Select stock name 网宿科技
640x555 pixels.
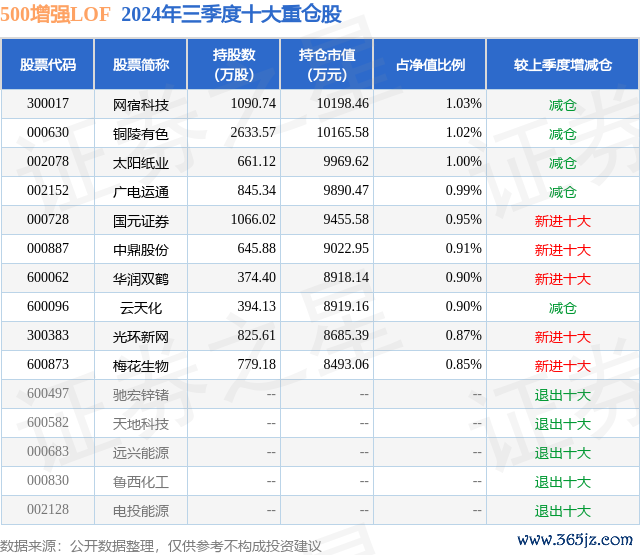click(x=141, y=105)
